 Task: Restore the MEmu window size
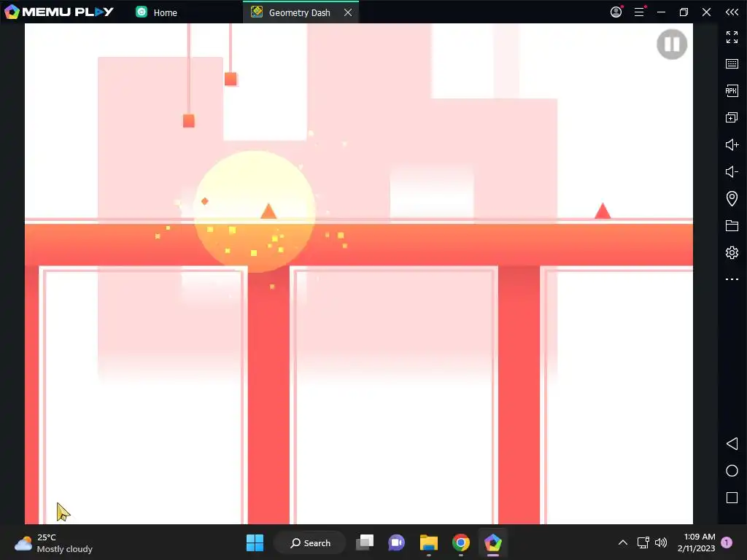[684, 12]
